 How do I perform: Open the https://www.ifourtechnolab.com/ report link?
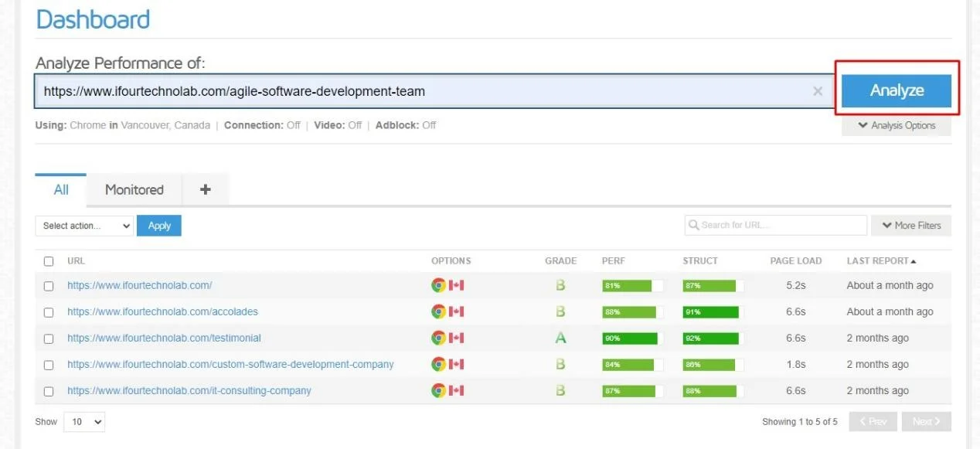pyautogui.click(x=139, y=285)
